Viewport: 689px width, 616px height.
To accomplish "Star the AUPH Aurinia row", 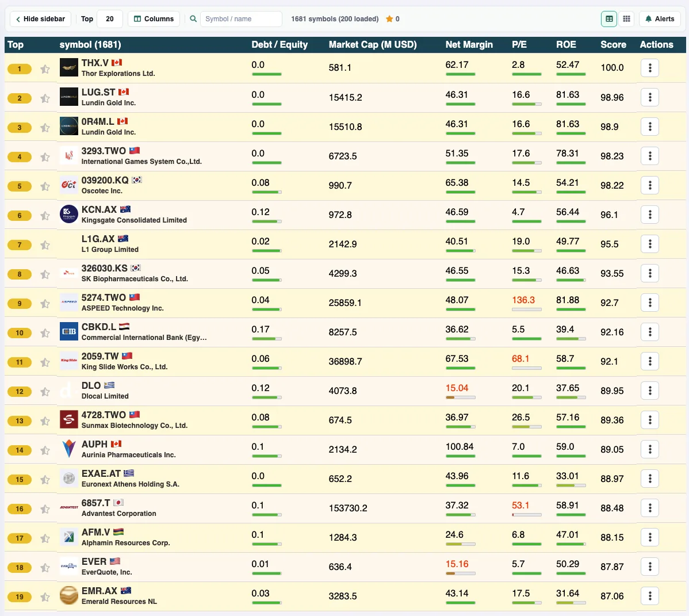I will (45, 450).
